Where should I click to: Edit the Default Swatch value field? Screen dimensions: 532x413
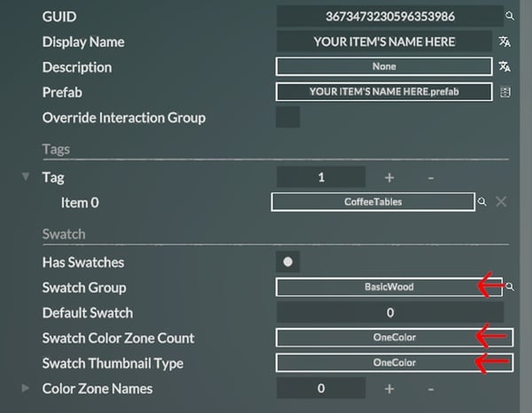tap(390, 312)
